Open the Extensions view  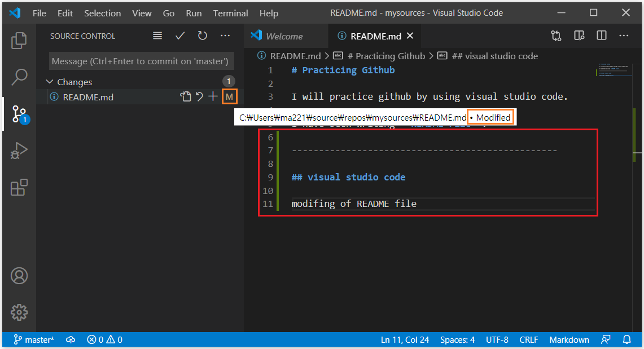point(19,187)
